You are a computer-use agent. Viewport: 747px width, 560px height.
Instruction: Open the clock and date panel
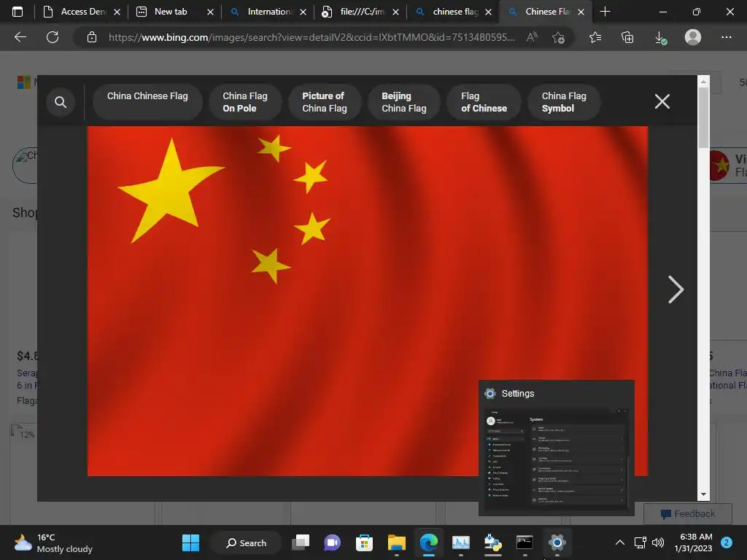pos(694,542)
